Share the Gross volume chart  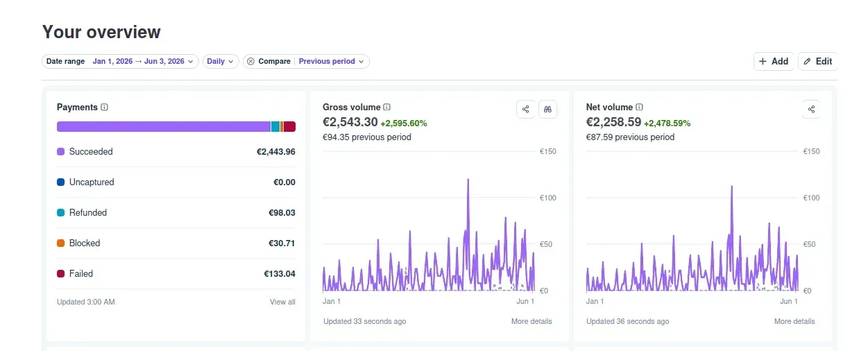(x=526, y=110)
